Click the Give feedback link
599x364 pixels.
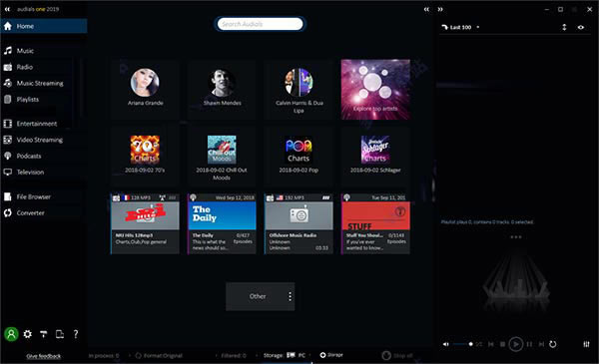point(44,356)
